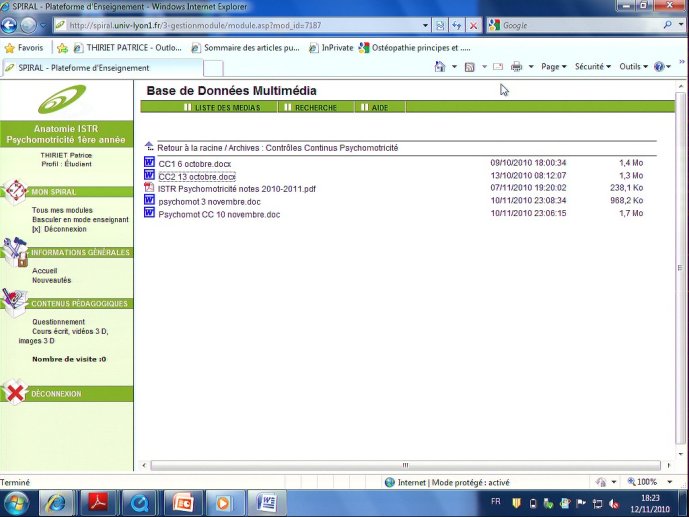The image size is (689, 517).
Task: Click the Refresh page icon
Action: (457, 25)
